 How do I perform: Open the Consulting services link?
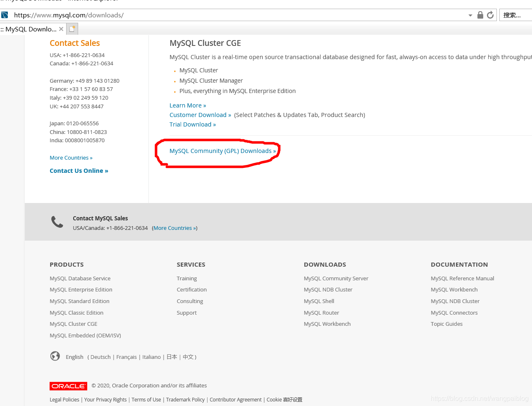(190, 301)
